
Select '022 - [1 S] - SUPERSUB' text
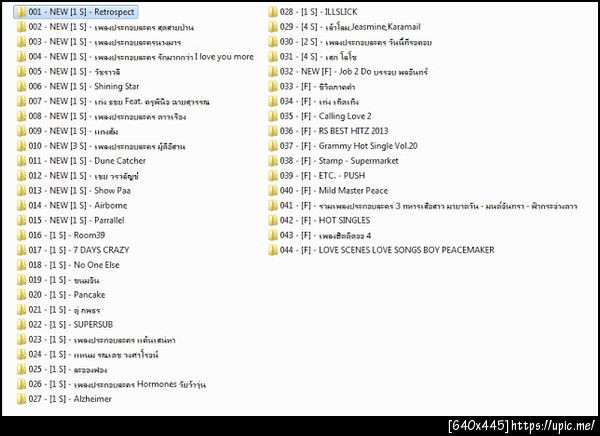click(71, 325)
